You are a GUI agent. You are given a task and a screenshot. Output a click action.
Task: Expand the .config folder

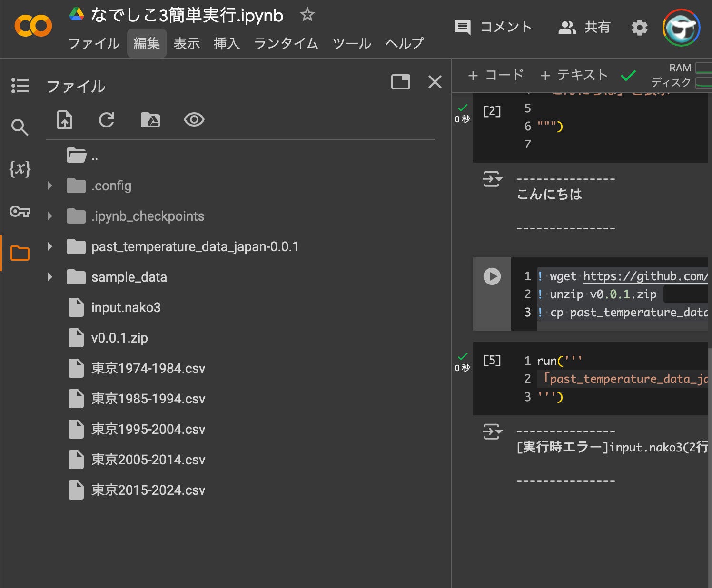point(49,186)
